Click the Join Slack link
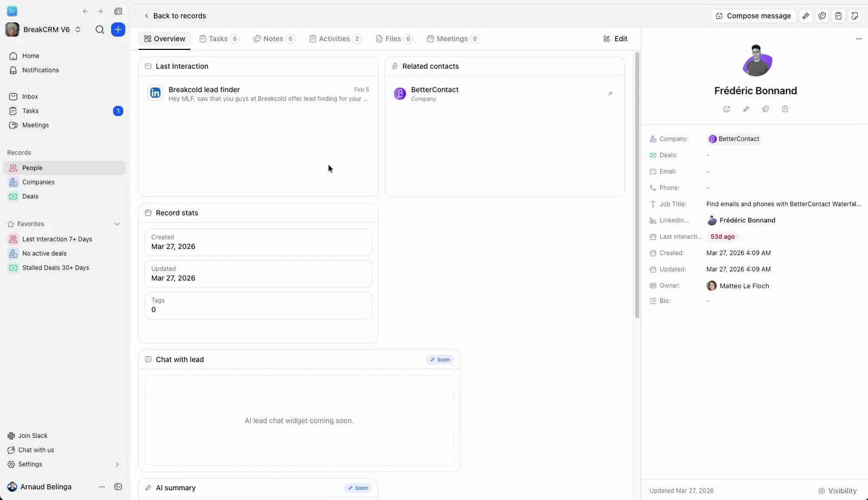Viewport: 868px width, 500px height. [x=28, y=436]
